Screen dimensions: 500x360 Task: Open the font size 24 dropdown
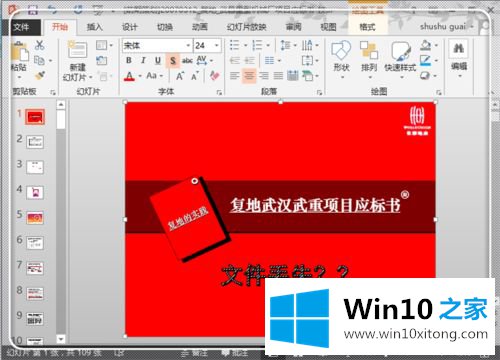click(x=217, y=45)
